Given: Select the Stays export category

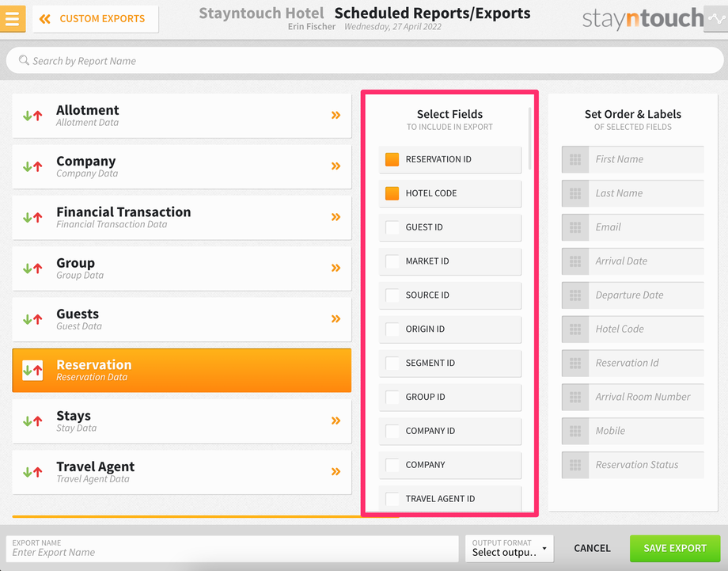Looking at the screenshot, I should click(x=181, y=421).
